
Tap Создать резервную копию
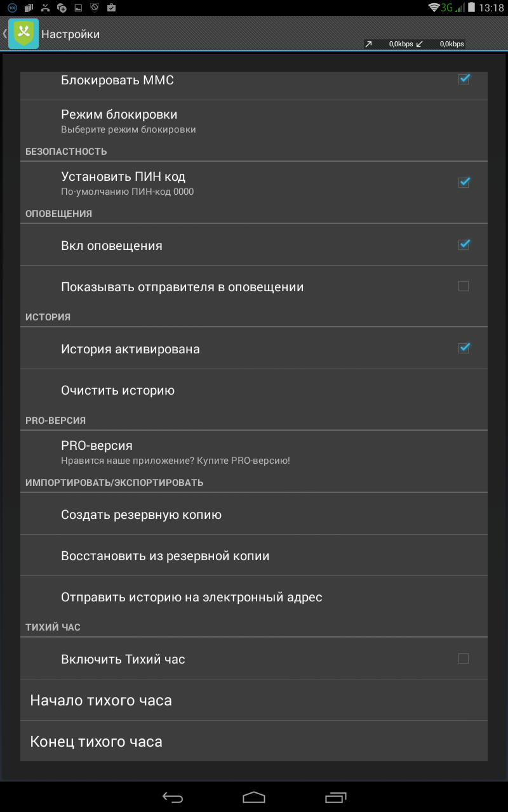(254, 514)
